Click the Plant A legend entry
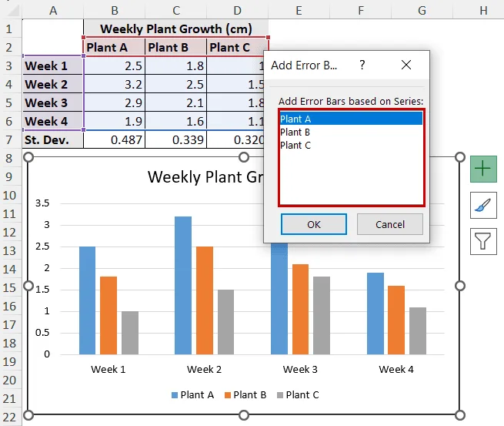This screenshot has height=426, width=504. 192,394
